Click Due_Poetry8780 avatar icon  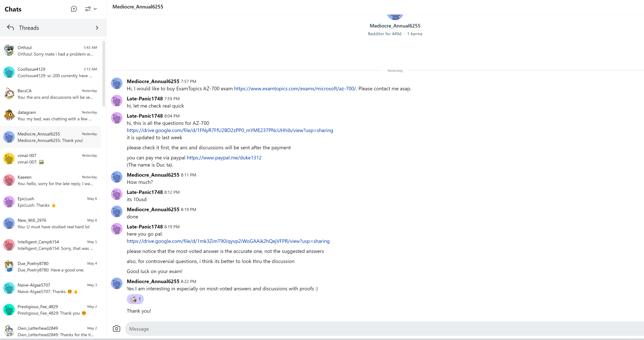click(9, 266)
